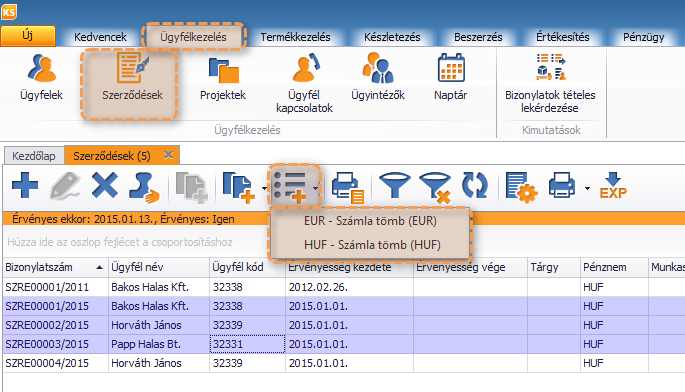
Task: Click the KS application logo icon
Action: (x=9, y=12)
